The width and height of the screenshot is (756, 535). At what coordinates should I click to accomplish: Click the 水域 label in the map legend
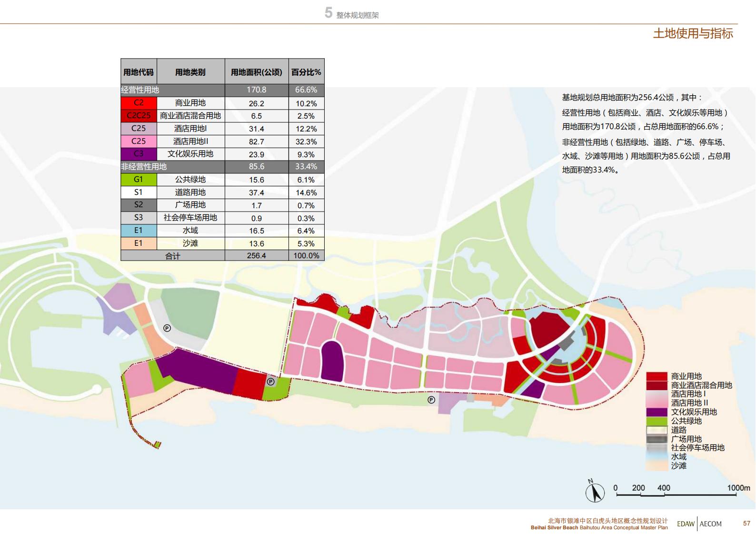(x=679, y=457)
